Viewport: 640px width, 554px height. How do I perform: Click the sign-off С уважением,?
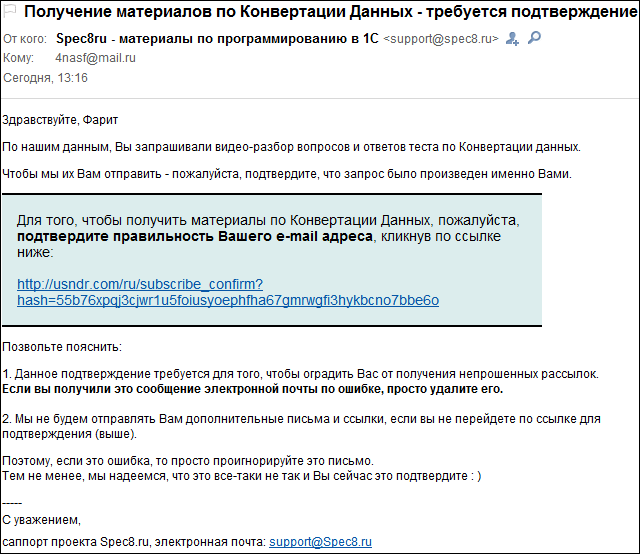[42, 520]
